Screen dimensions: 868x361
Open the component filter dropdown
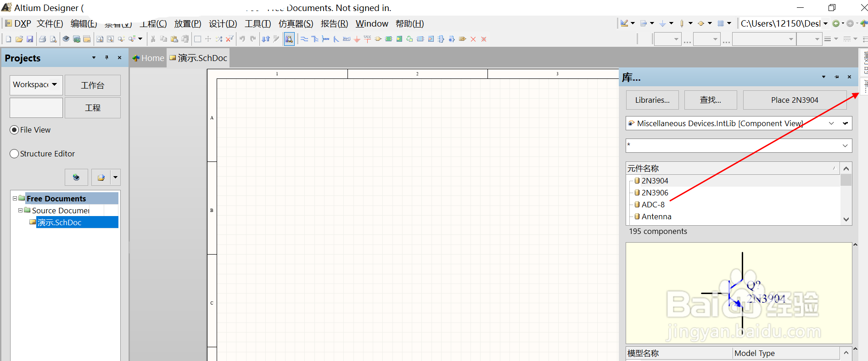pos(845,145)
